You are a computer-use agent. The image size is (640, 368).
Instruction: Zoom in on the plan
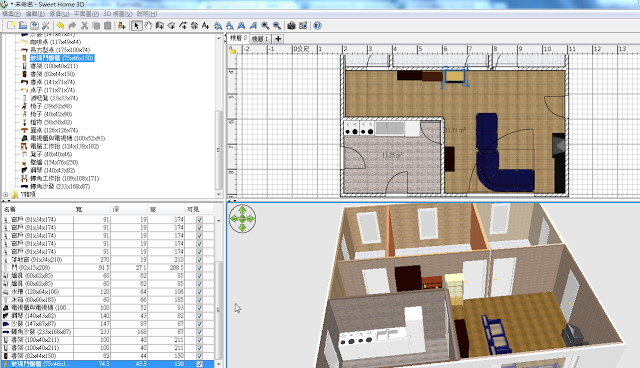[x=265, y=26]
